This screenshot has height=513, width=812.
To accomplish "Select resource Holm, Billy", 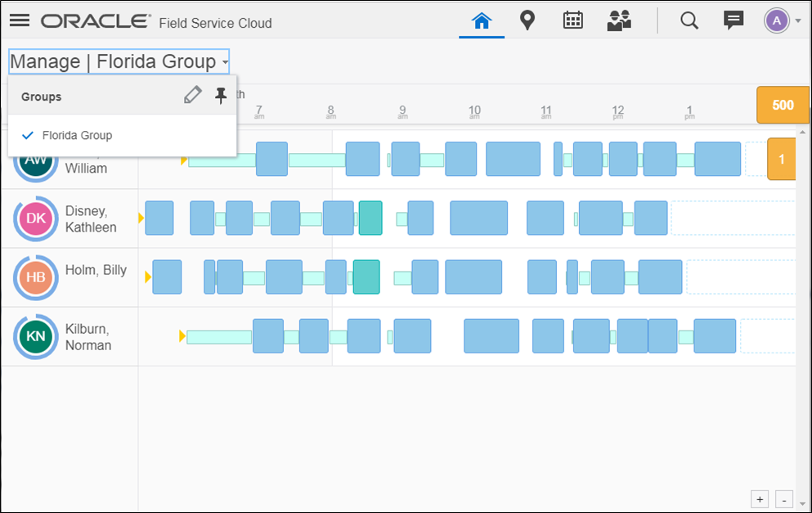I will 96,270.
